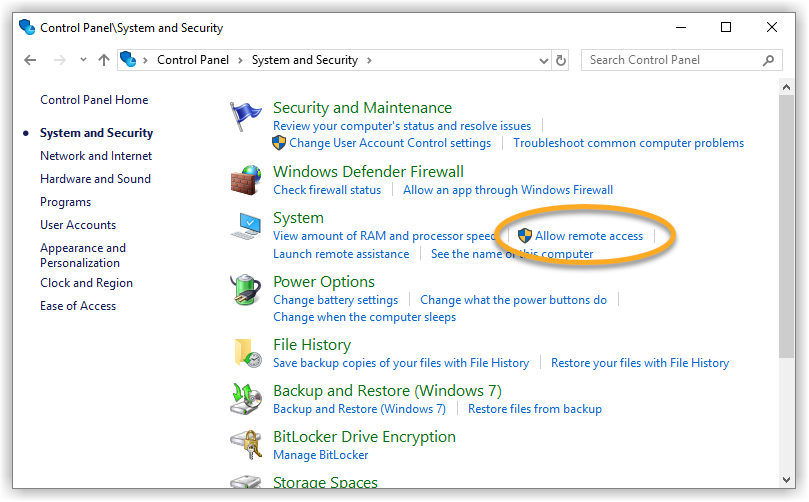Click Allow remote access link
Image resolution: width=809 pixels, height=502 pixels.
coord(589,236)
